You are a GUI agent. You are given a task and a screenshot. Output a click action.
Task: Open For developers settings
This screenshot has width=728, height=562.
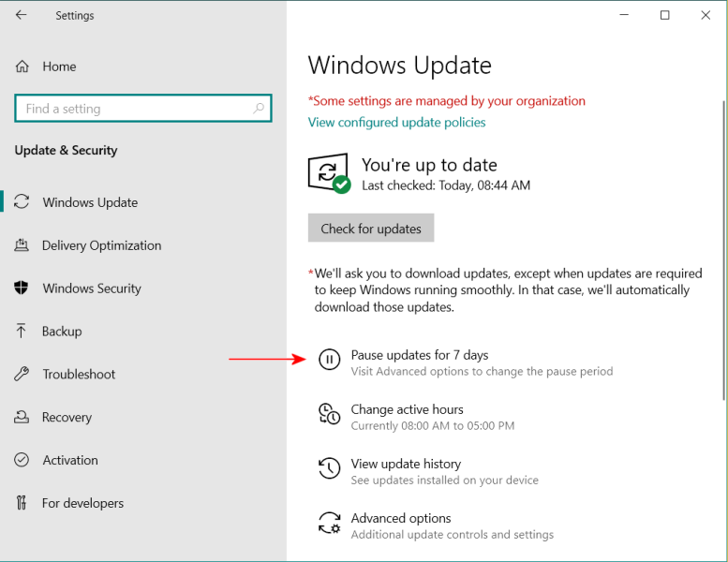(82, 504)
